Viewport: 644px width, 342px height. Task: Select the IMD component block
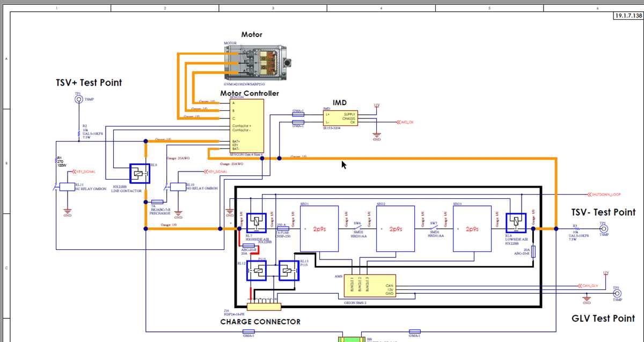[340, 118]
